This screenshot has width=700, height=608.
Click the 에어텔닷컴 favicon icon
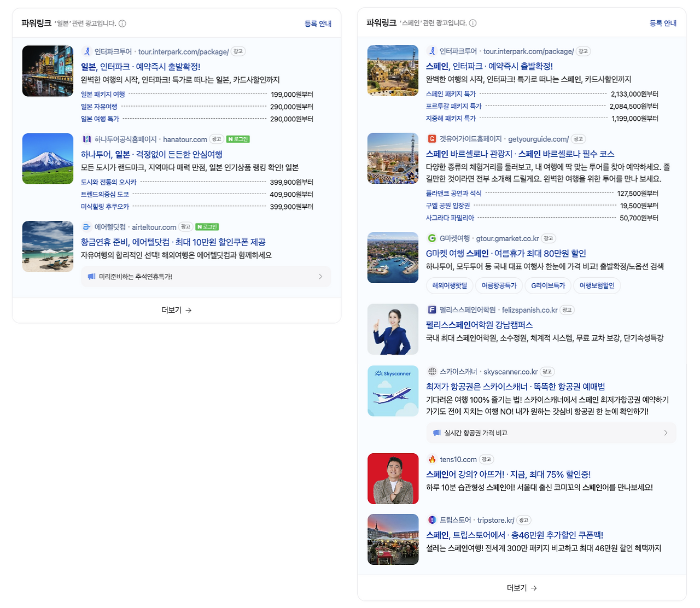pos(86,227)
